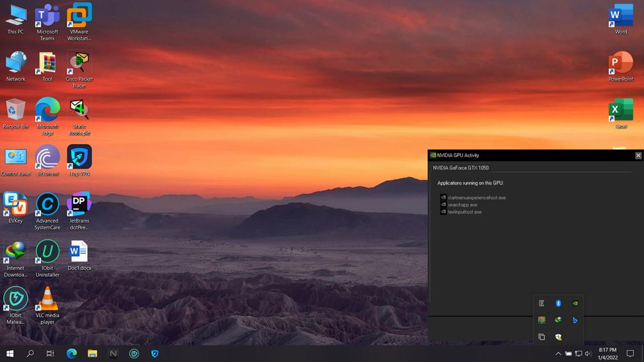
Task: Close the NVIDIA GPU Activity window
Action: pos(638,155)
